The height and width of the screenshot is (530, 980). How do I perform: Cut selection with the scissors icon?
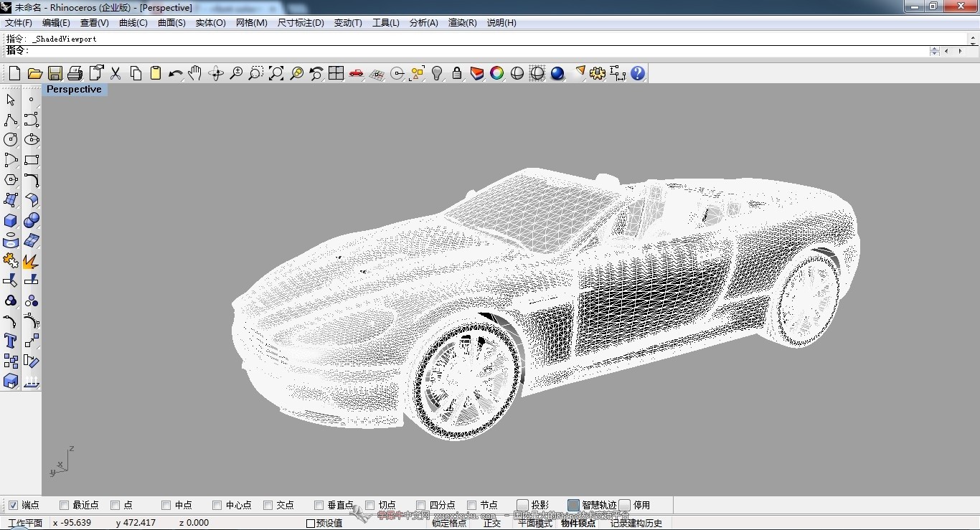(115, 73)
